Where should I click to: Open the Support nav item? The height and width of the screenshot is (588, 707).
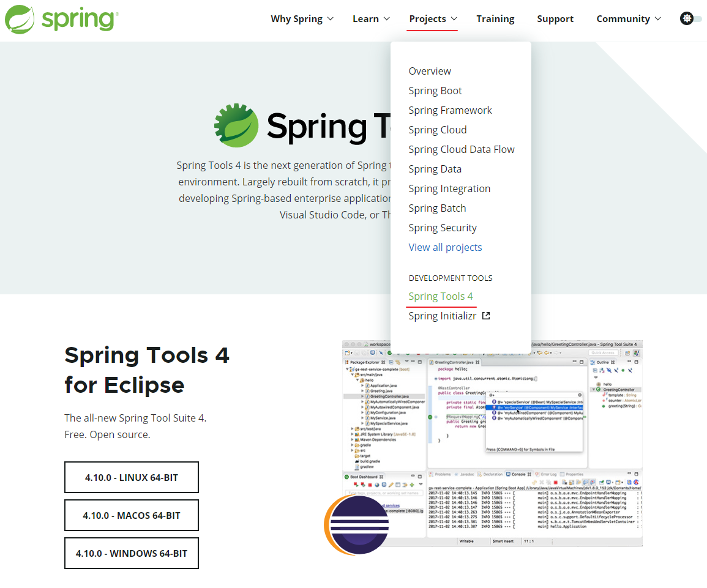(555, 19)
